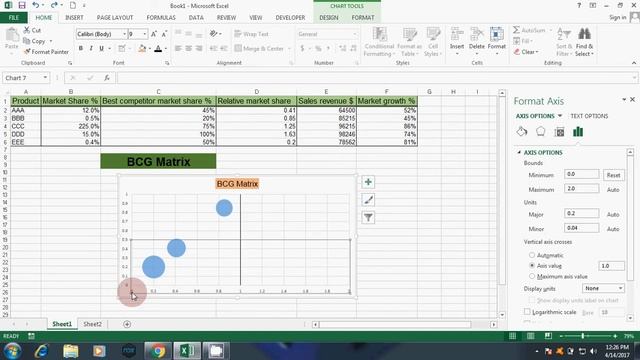Toggle Underline formatting
The height and width of the screenshot is (360, 640).
(x=101, y=48)
